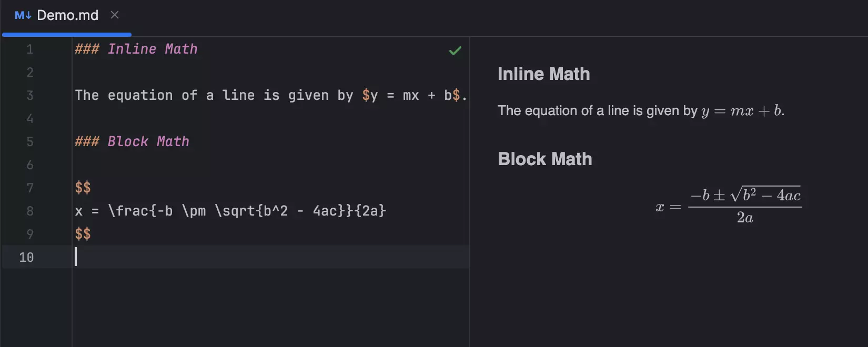Click the inline '$y = mx + b$' source code
This screenshot has height=347, width=868.
[x=411, y=96]
